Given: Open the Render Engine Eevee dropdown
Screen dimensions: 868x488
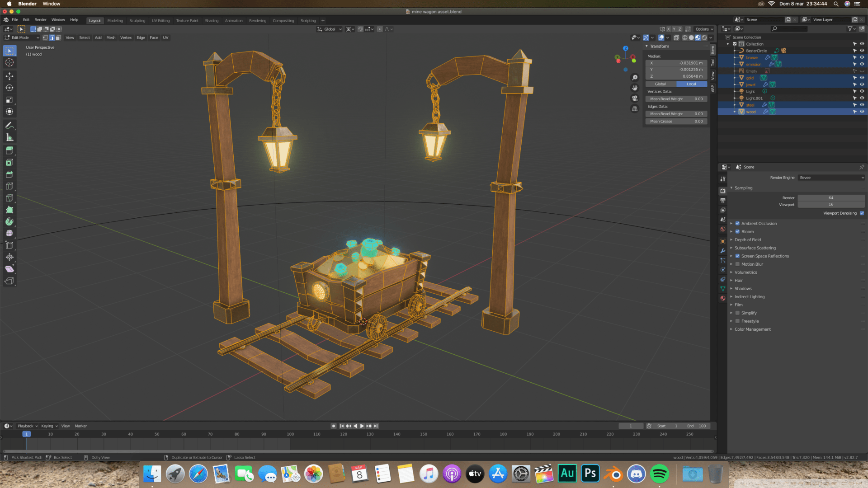Looking at the screenshot, I should [x=831, y=178].
